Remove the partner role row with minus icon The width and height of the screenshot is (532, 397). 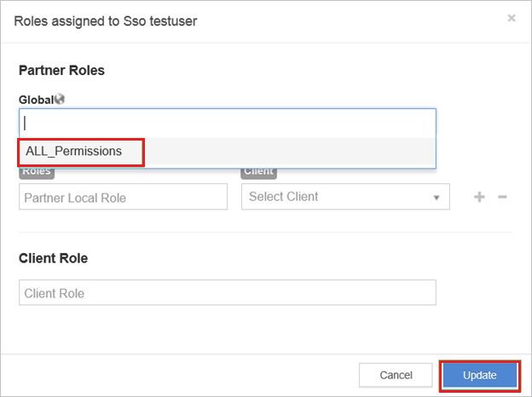coord(502,197)
